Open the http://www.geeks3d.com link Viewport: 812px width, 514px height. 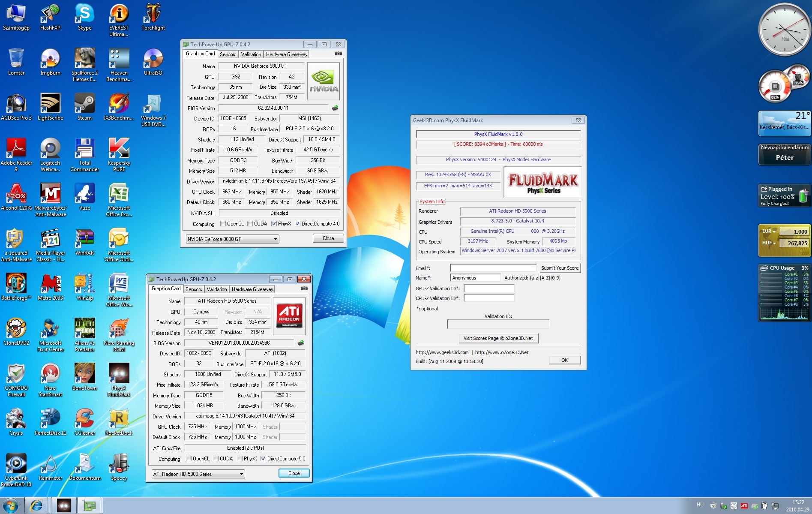click(x=442, y=352)
